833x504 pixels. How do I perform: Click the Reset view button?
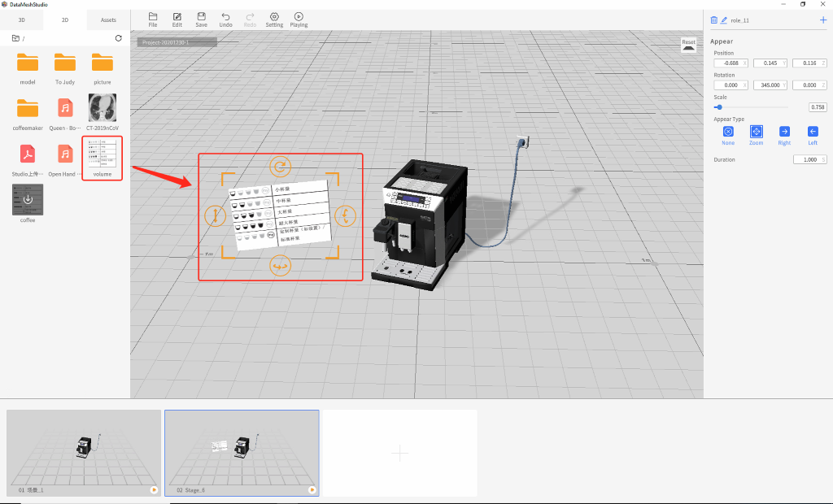[x=688, y=45]
